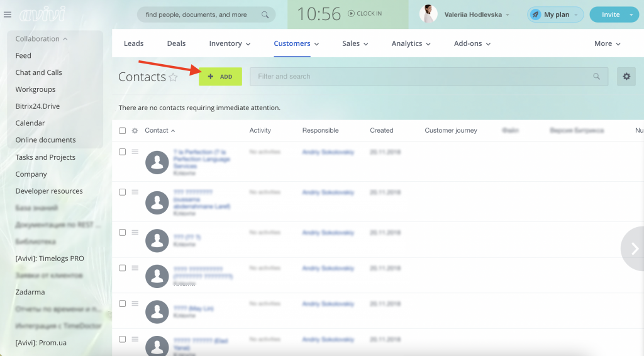Focus the Filter and search field
This screenshot has width=644, height=356.
click(429, 77)
